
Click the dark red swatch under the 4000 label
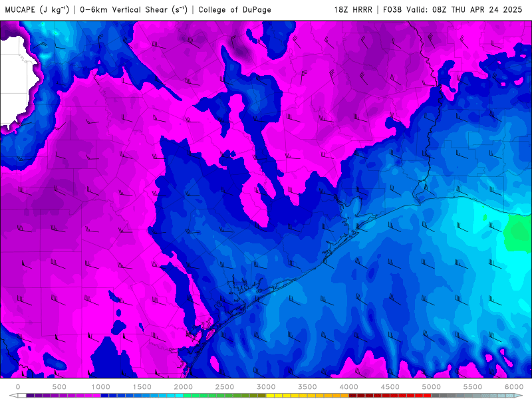pyautogui.click(x=353, y=396)
